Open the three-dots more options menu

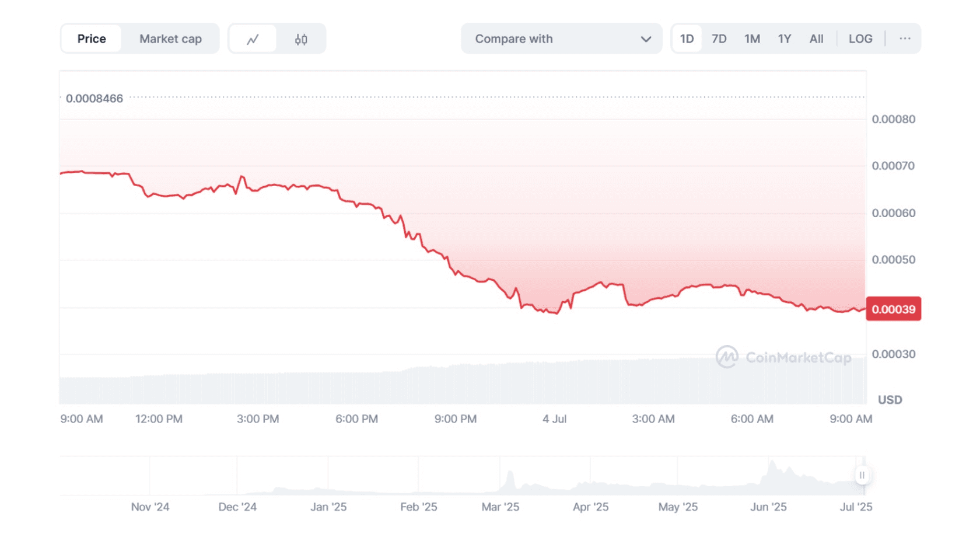pyautogui.click(x=905, y=39)
